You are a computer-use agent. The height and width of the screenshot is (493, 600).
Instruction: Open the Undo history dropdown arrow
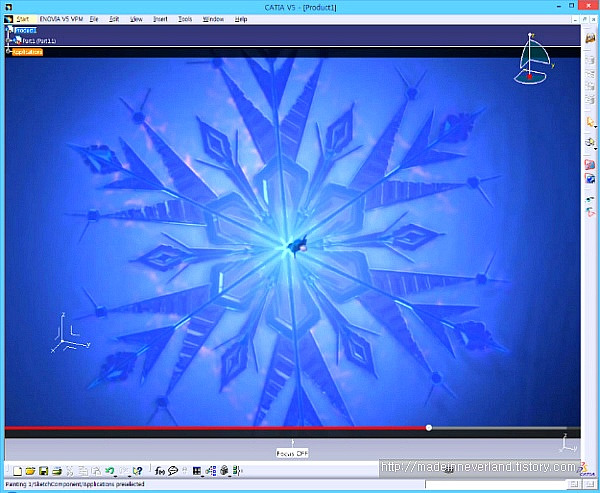[116, 476]
